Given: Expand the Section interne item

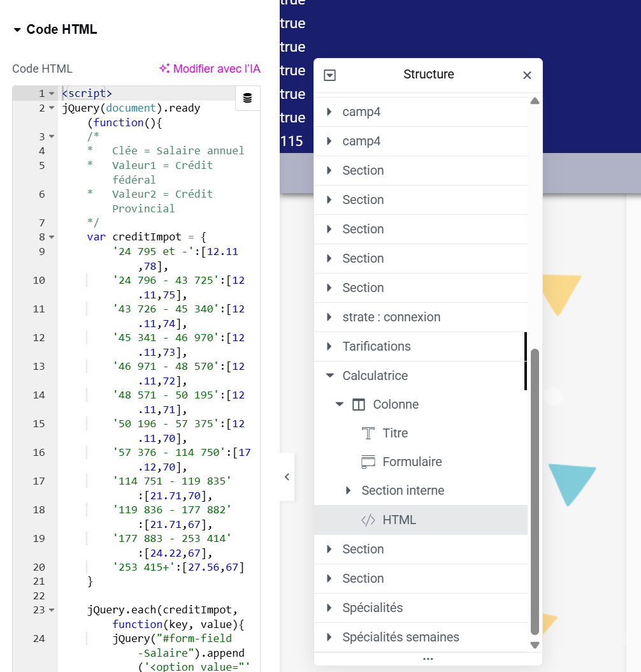Looking at the screenshot, I should 348,490.
